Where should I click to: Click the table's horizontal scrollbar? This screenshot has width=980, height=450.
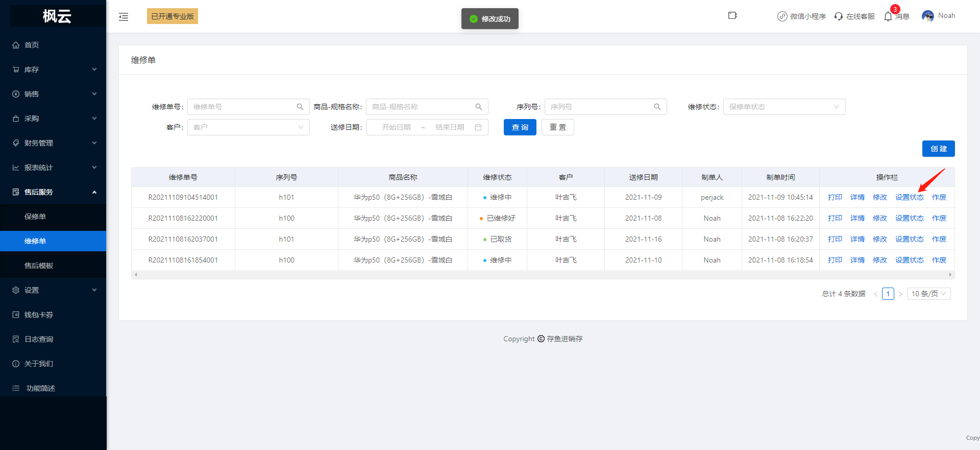(543, 275)
